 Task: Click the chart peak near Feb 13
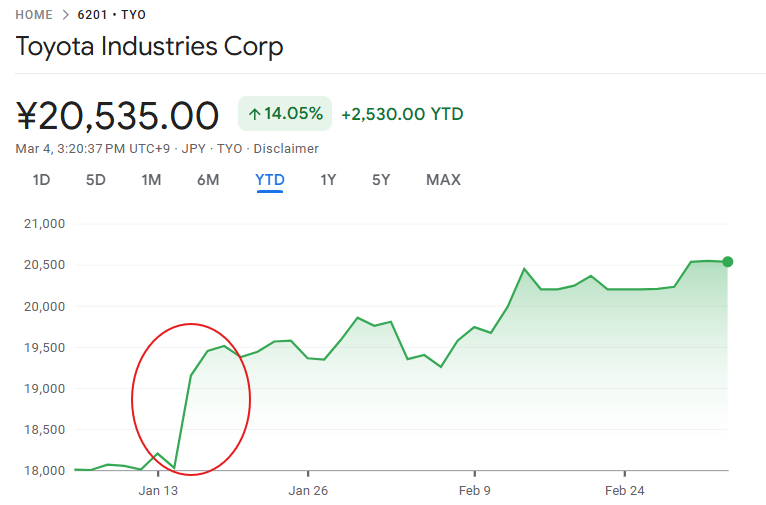[524, 268]
